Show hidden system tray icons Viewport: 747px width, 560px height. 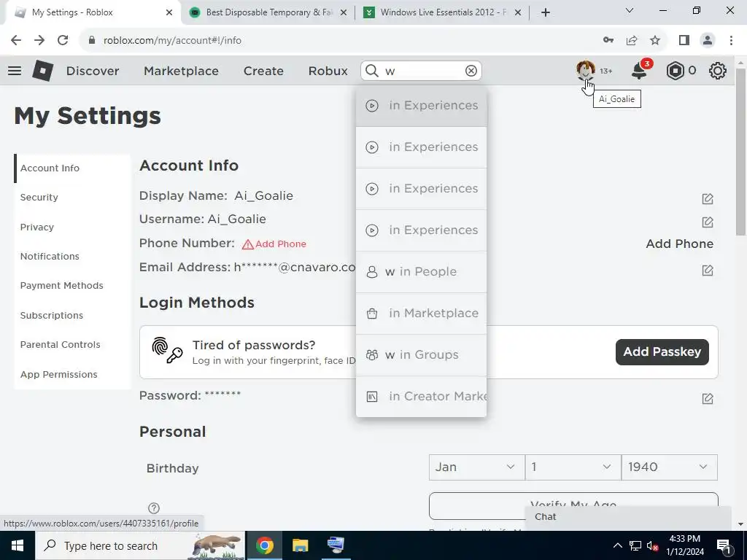pos(617,545)
